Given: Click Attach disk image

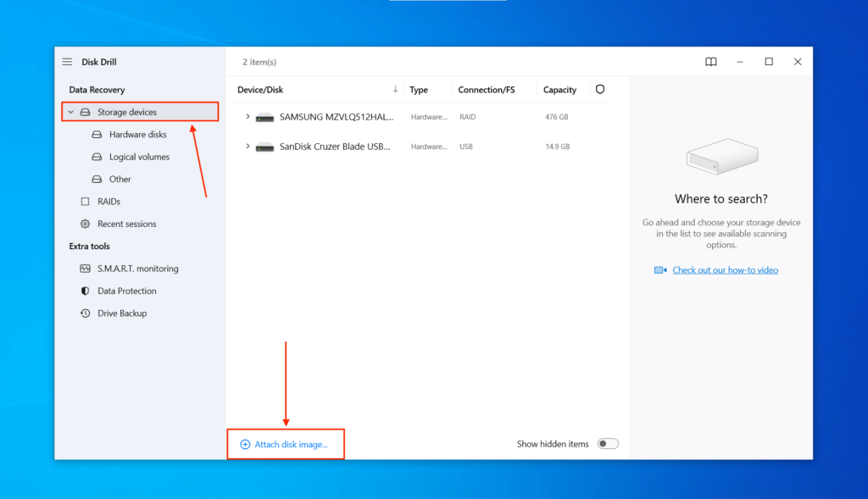Looking at the screenshot, I should point(286,443).
